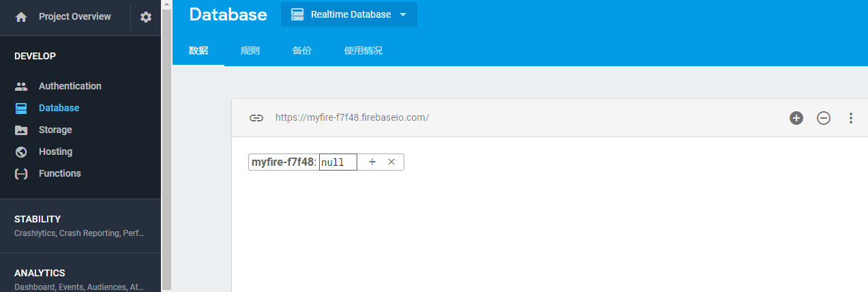Viewport: 868px width, 292px height.
Task: Open Functions in the sidebar
Action: tap(60, 173)
